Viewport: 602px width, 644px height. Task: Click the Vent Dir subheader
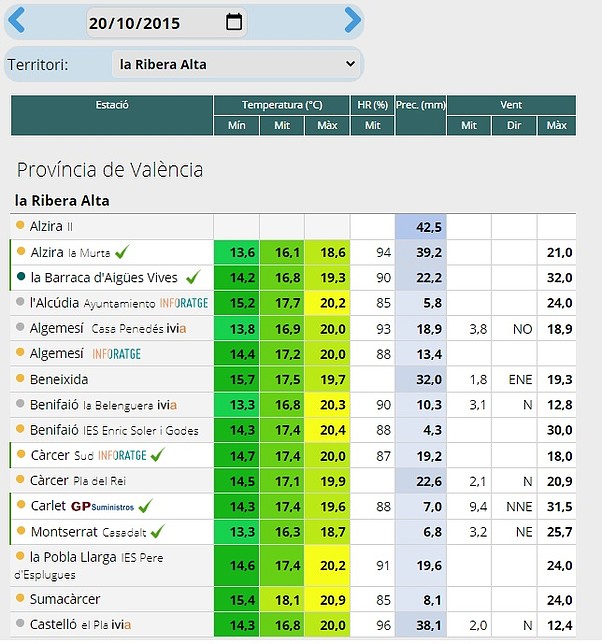pos(514,125)
